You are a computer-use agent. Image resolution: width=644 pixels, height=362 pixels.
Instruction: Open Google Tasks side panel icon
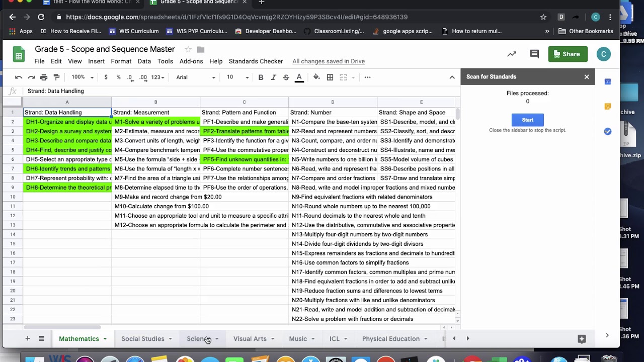pyautogui.click(x=608, y=131)
